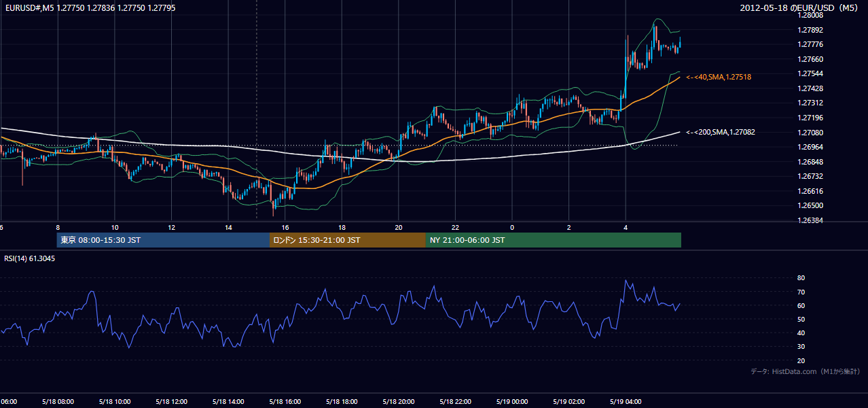This screenshot has width=868, height=408.
Task: Click bottom timestamp 5/18 12:00
Action: click(172, 401)
